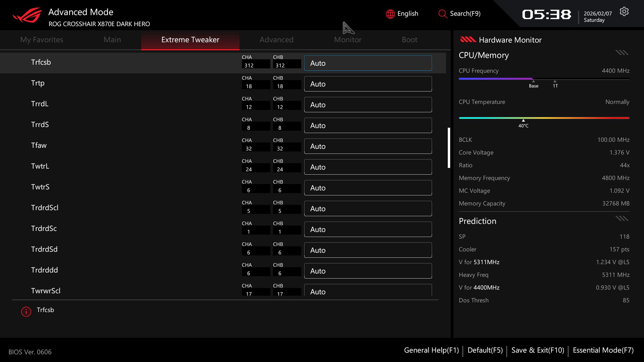Click the ROG logo icon
The image size is (644, 362).
tap(27, 15)
